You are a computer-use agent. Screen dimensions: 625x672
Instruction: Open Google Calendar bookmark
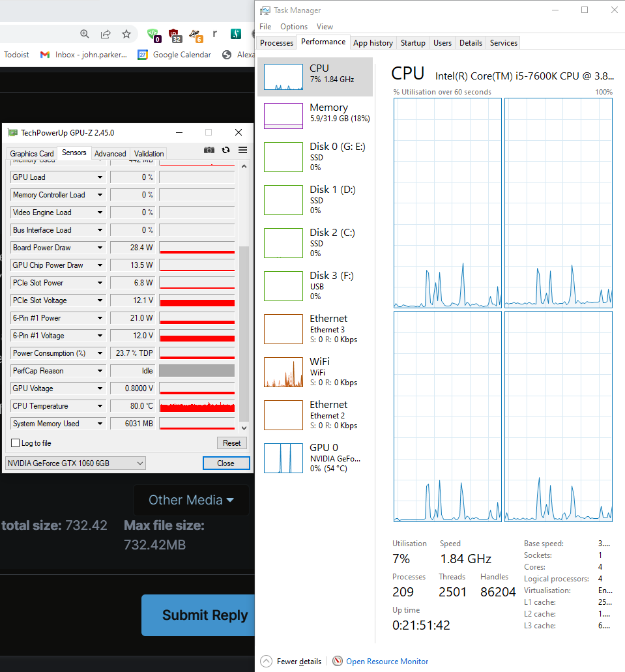(175, 55)
